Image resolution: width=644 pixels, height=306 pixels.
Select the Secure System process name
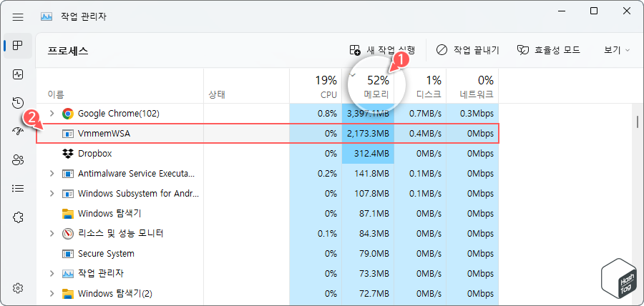tap(106, 254)
